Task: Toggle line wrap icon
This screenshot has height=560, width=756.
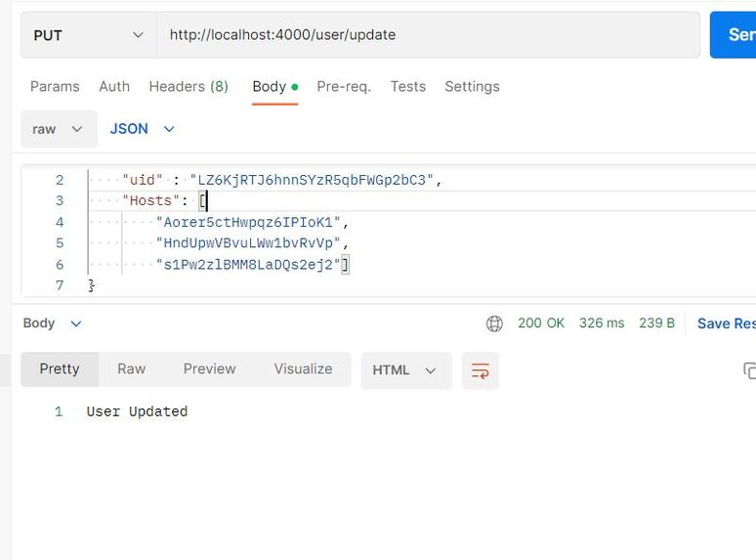Action: point(481,370)
